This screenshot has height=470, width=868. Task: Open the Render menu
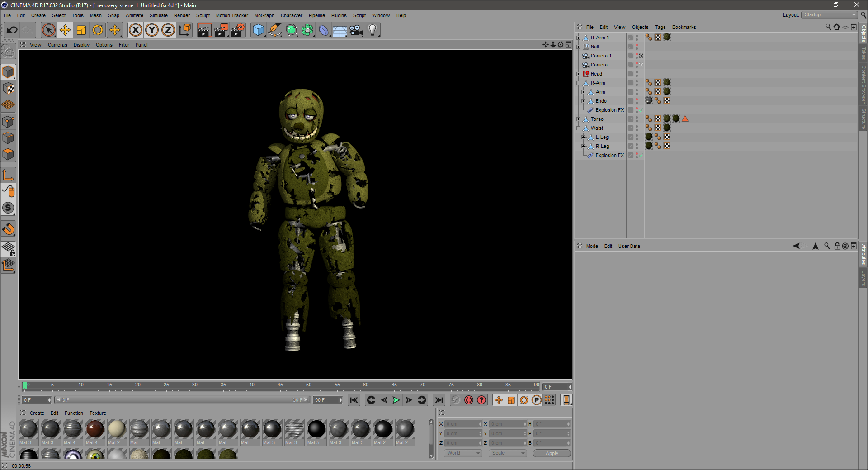(x=182, y=15)
